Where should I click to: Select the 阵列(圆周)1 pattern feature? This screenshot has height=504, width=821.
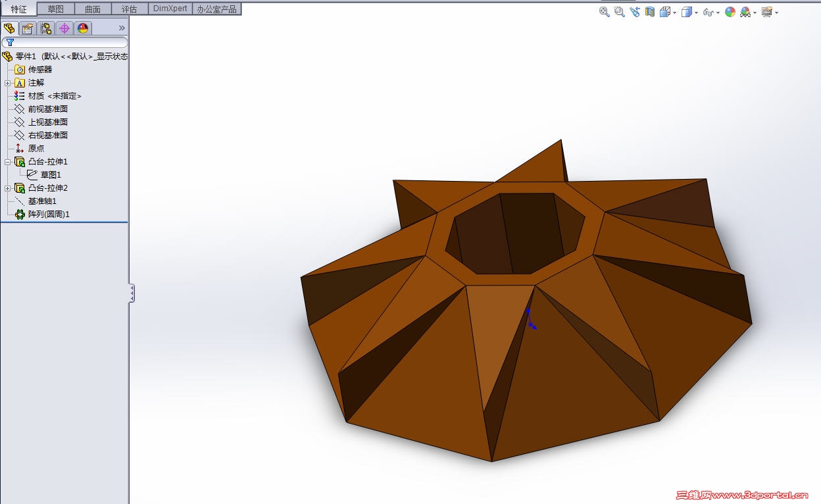point(49,214)
